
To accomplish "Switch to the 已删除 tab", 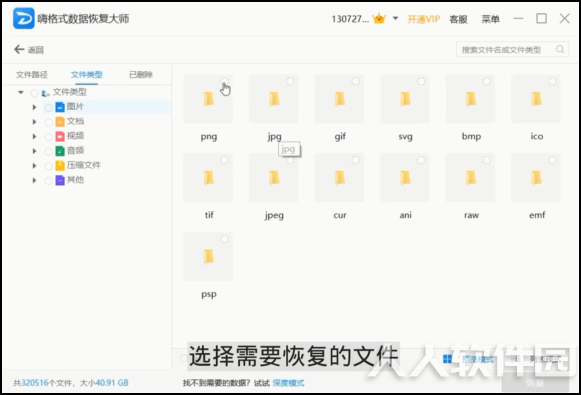I will pos(141,74).
